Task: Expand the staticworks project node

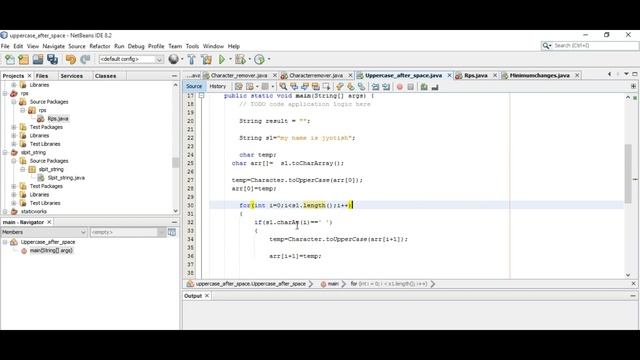Action: (x=5, y=211)
